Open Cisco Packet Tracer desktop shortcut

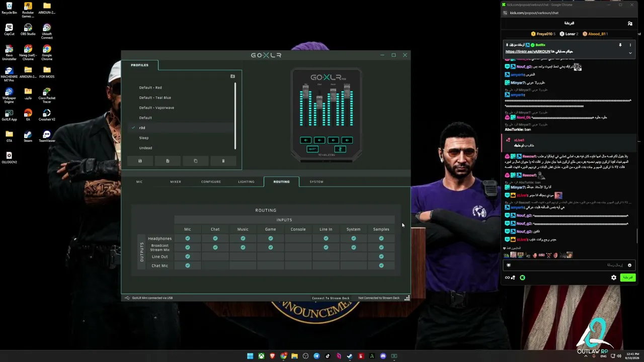47,96
